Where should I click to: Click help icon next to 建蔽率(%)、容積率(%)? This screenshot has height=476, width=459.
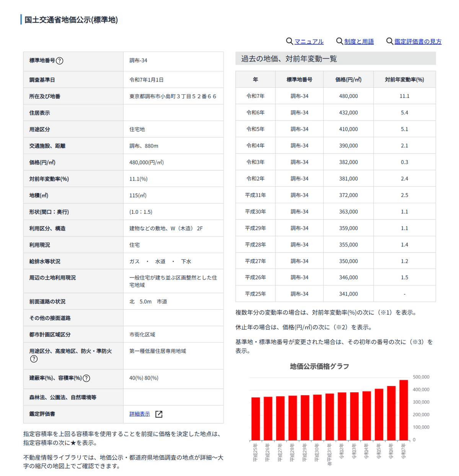point(86,378)
